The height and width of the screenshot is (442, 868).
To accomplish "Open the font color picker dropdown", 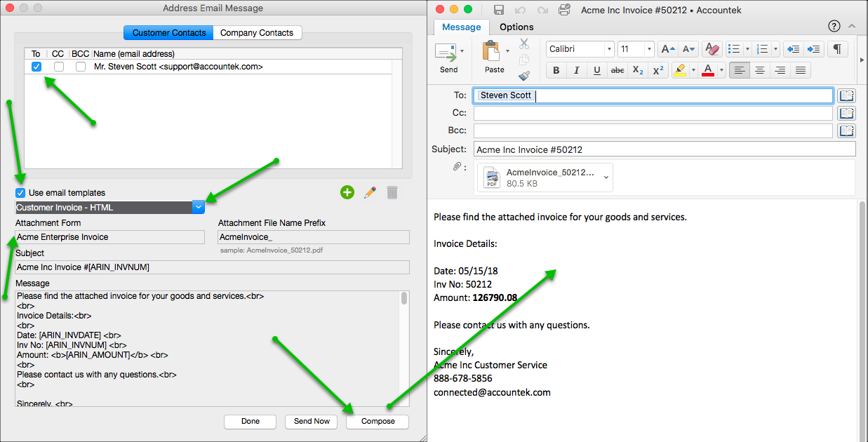I will (721, 69).
